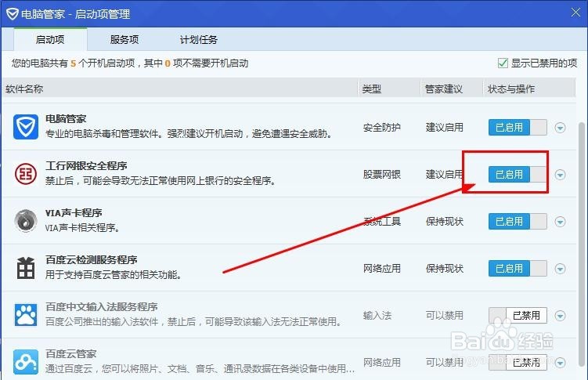The width and height of the screenshot is (588, 380).
Task: Click the 股票网银 type cell
Action: click(x=382, y=175)
